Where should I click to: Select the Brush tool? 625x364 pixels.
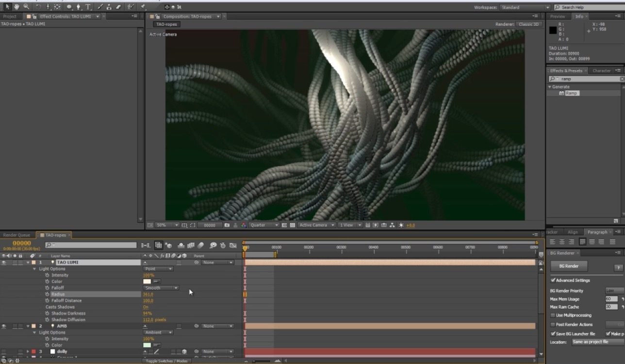click(x=100, y=7)
